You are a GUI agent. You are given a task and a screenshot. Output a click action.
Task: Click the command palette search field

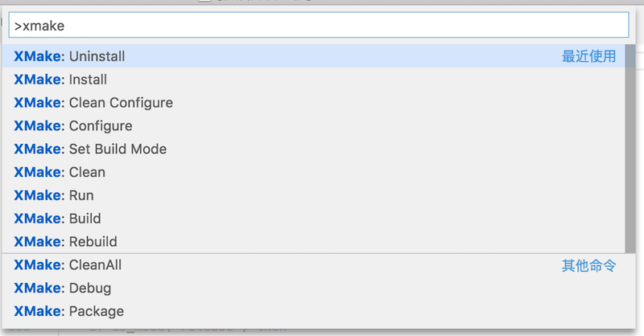tap(318, 26)
